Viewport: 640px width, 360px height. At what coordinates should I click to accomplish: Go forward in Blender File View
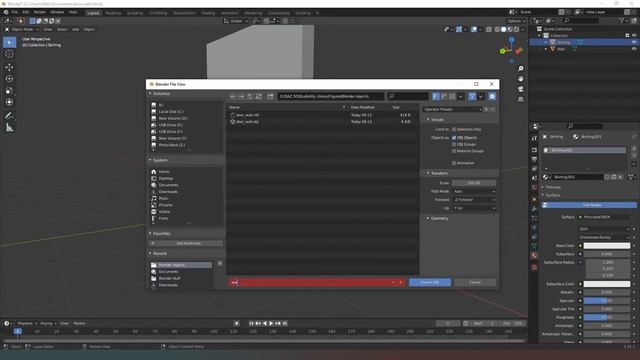[x=242, y=96]
